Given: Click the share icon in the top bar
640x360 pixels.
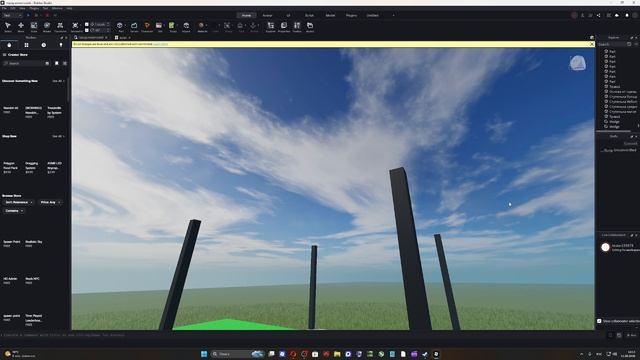Looking at the screenshot, I should (x=598, y=15).
